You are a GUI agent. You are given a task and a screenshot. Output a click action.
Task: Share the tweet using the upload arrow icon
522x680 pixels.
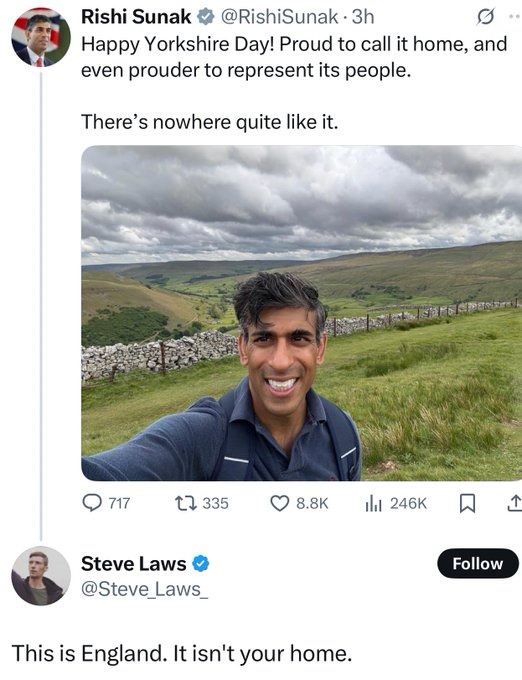pyautogui.click(x=515, y=503)
